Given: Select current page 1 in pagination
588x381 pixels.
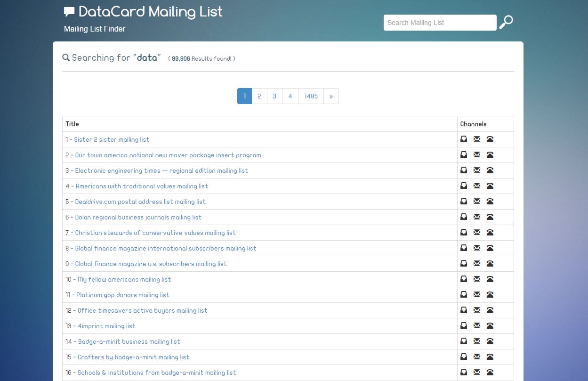Looking at the screenshot, I should 244,96.
